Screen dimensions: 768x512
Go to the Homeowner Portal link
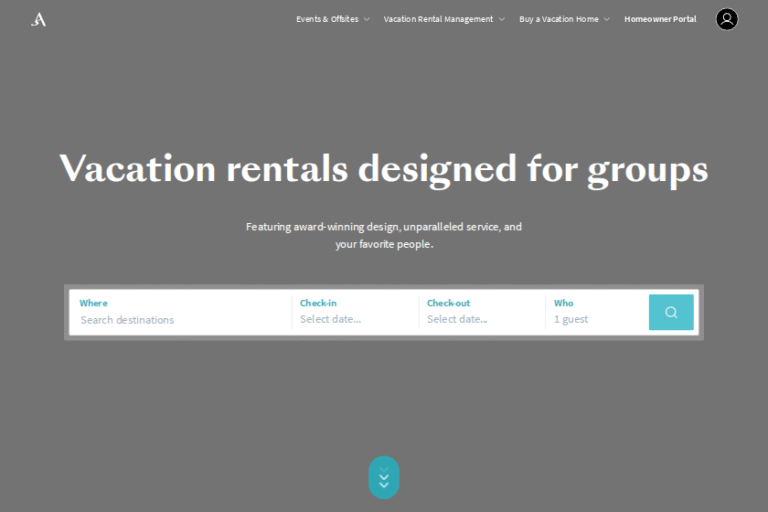click(x=660, y=19)
